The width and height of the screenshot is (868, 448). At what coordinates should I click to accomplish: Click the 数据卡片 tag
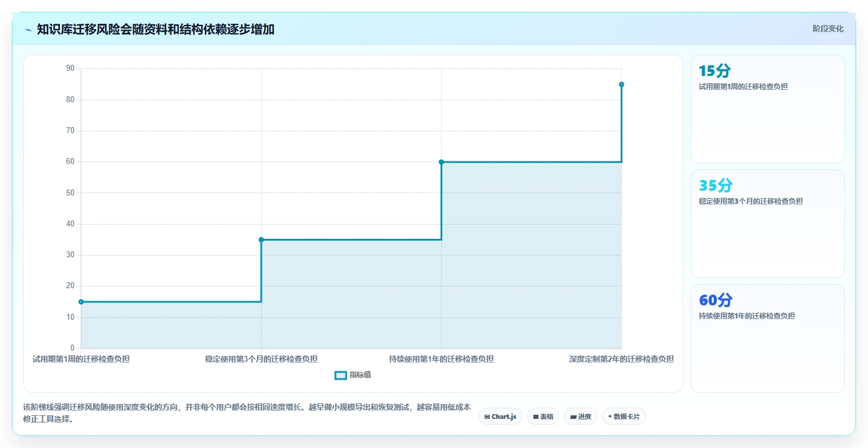[623, 417]
